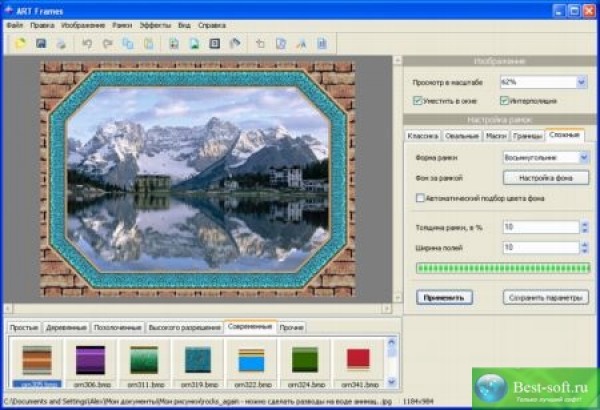Click the 'Ширина полей' value field
The width and height of the screenshot is (600, 410).
541,247
